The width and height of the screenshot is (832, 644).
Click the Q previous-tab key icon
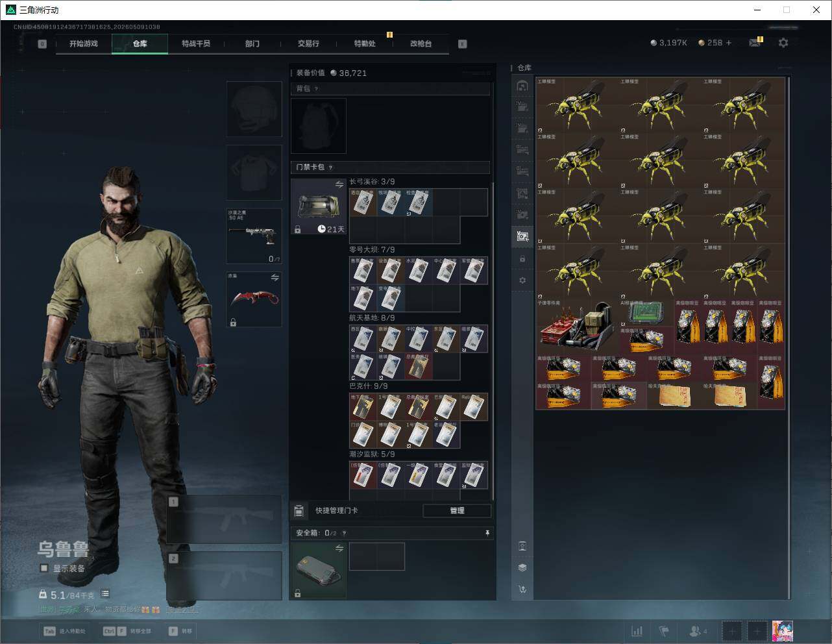point(42,44)
